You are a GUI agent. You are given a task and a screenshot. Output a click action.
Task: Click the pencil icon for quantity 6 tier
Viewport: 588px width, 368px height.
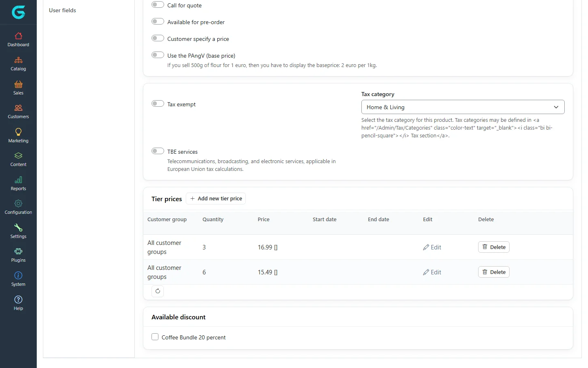pos(426,272)
